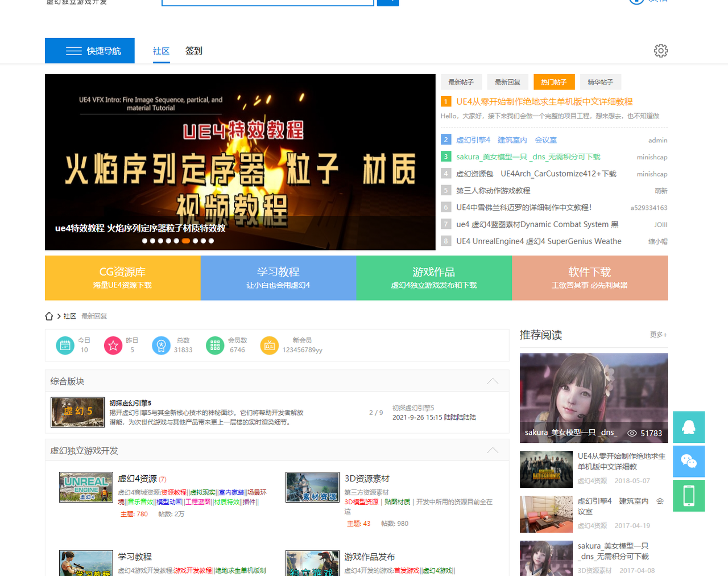Select the 最新帖子 tab
This screenshot has height=576, width=728.
tap(461, 82)
